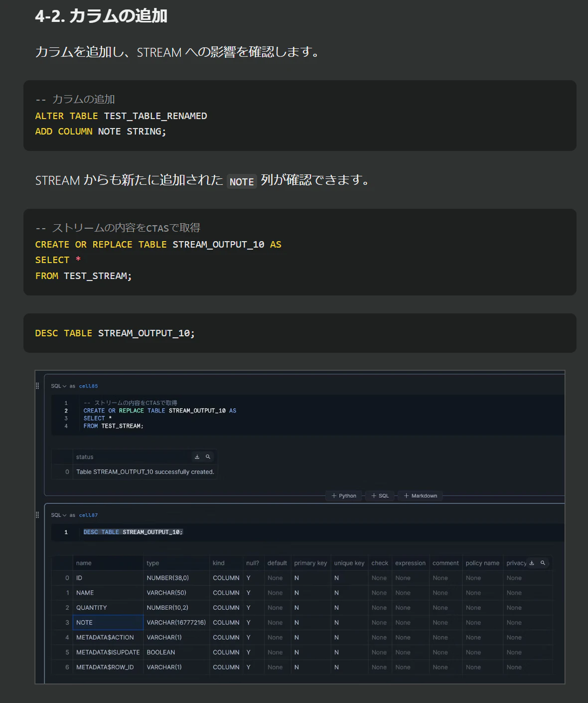Click the DESC TABLE line in cell87 editor

click(133, 532)
